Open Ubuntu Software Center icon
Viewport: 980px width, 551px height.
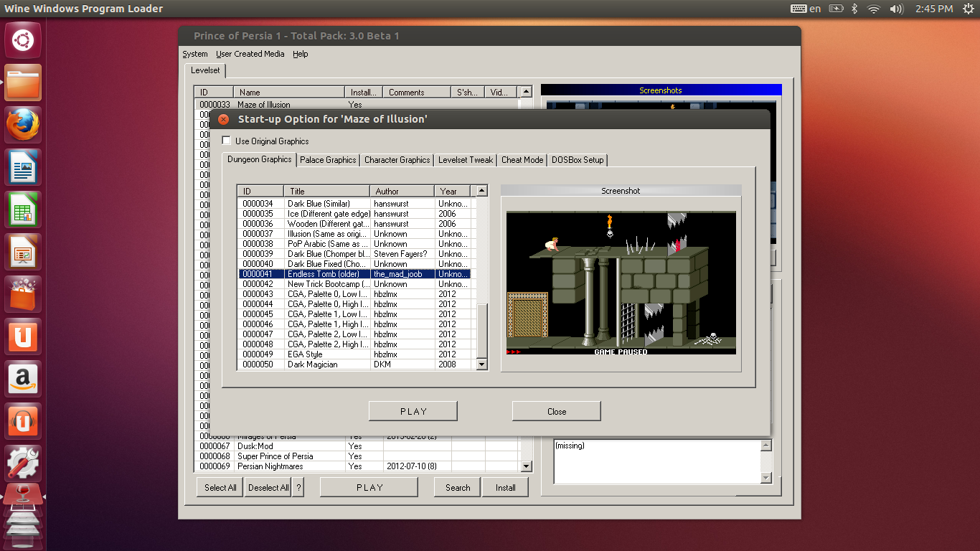point(24,294)
